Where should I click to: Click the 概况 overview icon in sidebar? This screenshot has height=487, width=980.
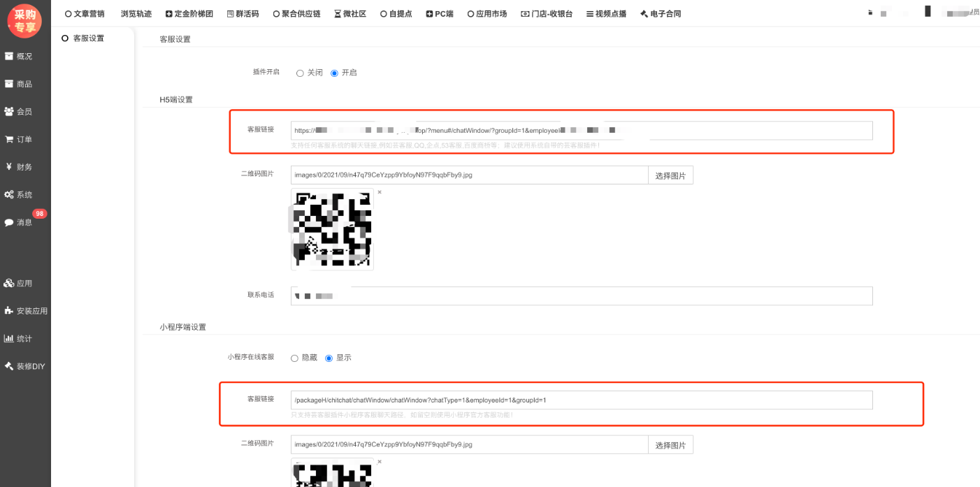point(10,56)
